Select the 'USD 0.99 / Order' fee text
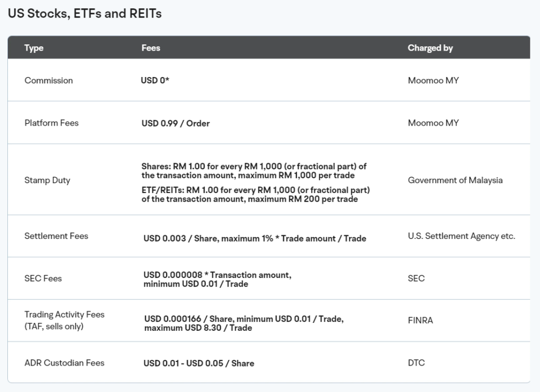The width and height of the screenshot is (540, 392). 176,123
